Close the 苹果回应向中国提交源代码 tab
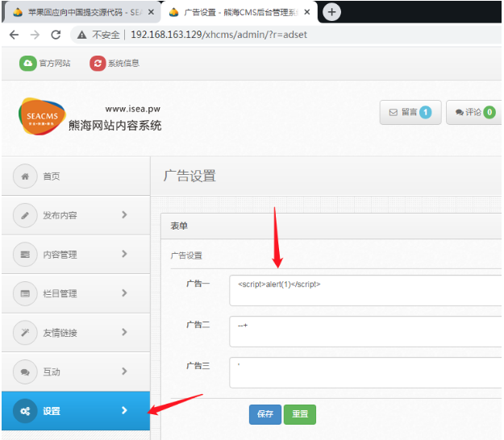 coord(151,12)
